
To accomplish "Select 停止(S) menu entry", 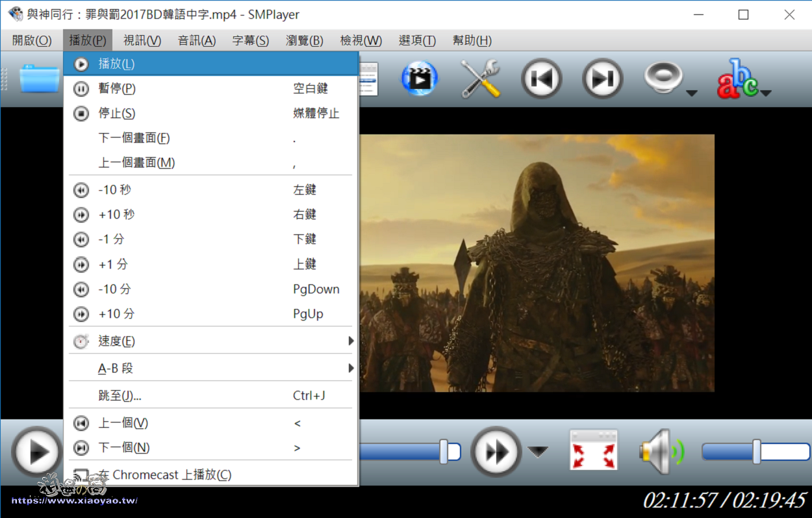I will pyautogui.click(x=211, y=113).
